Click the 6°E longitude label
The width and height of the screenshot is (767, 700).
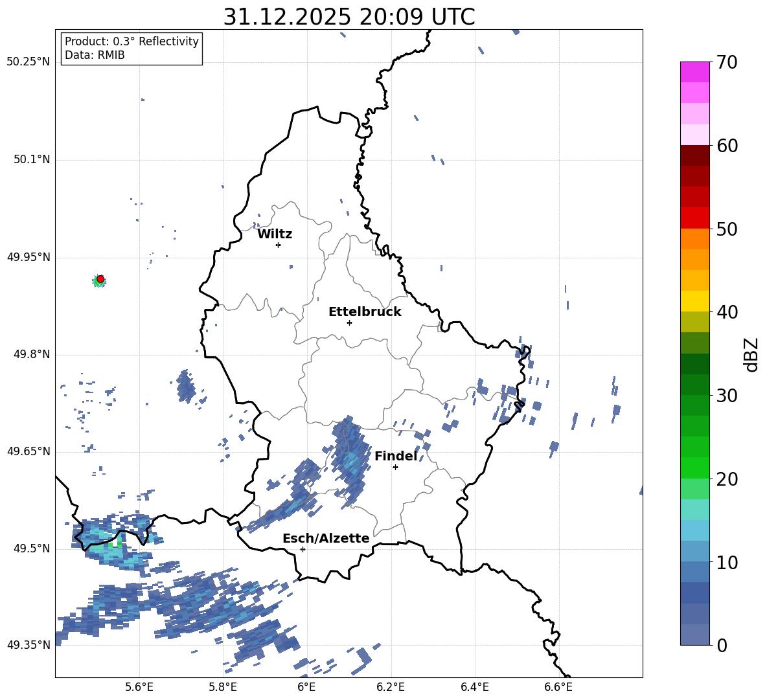[306, 687]
